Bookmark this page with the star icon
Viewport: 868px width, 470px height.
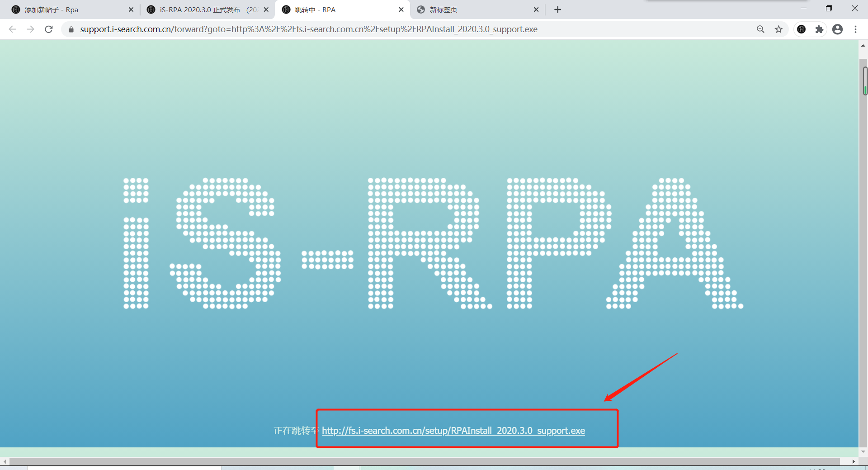[778, 29]
